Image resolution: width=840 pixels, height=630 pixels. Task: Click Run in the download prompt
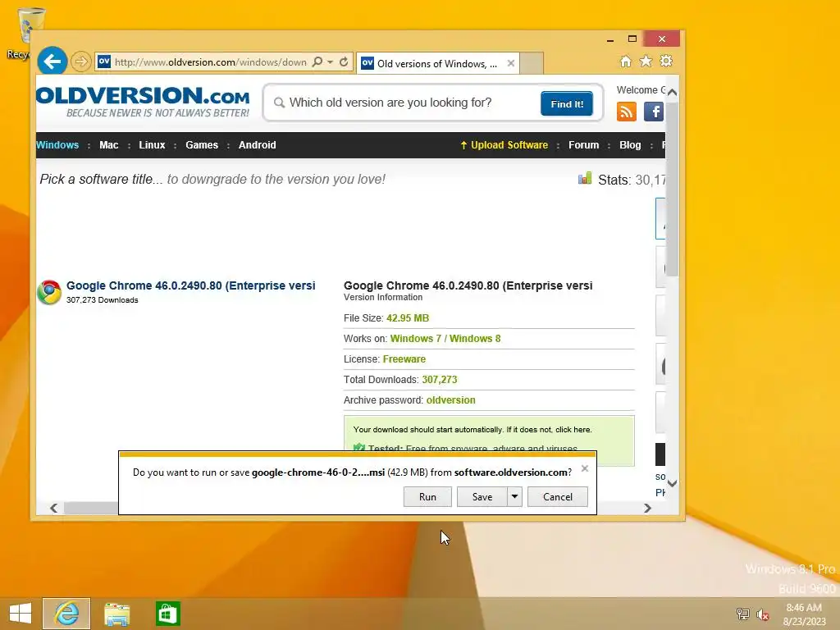click(427, 496)
